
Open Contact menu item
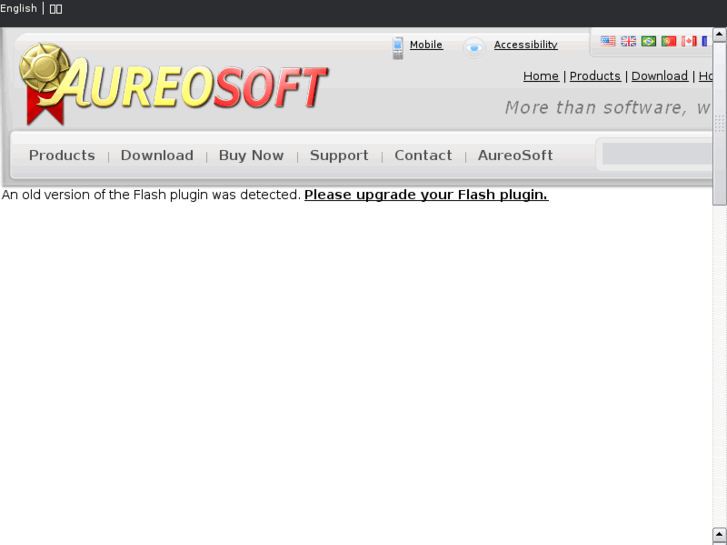coord(423,155)
